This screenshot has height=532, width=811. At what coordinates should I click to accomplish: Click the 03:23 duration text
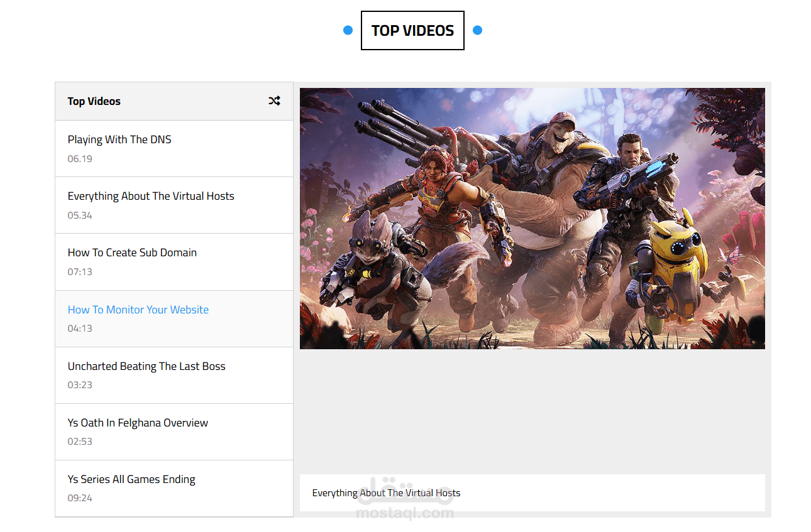click(x=80, y=385)
